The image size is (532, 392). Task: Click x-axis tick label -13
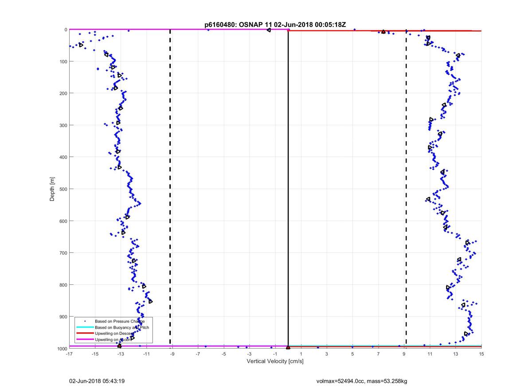tap(120, 354)
